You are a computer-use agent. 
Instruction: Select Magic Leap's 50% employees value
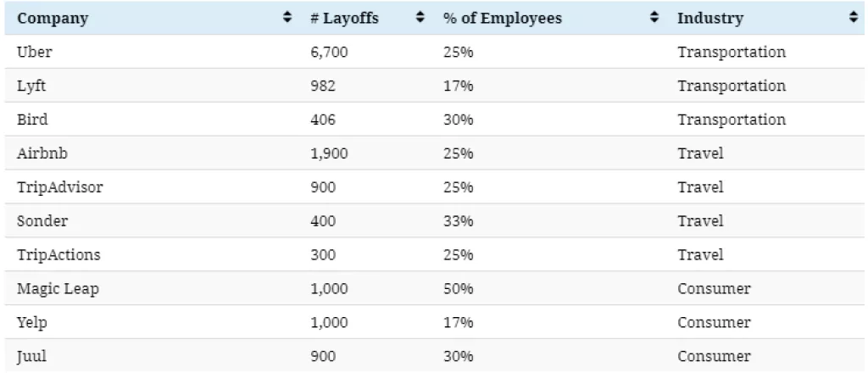click(459, 289)
